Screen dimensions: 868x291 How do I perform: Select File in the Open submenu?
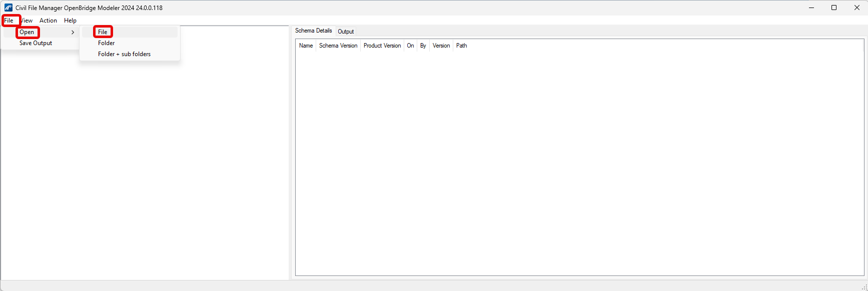click(130, 32)
